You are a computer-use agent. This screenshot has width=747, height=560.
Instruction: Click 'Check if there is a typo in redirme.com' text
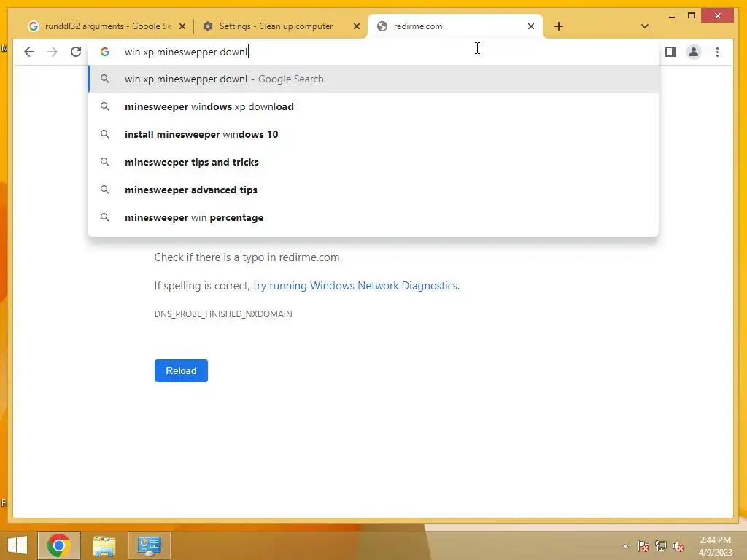[x=248, y=257]
